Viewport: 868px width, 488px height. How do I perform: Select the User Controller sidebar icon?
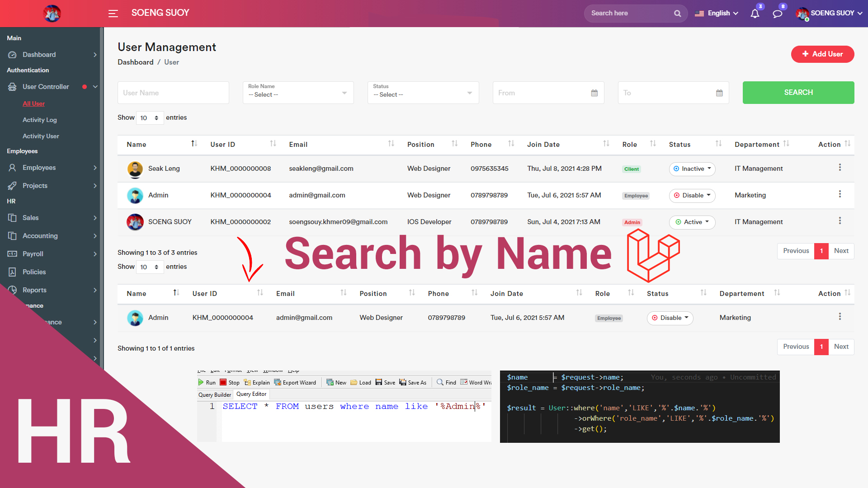(12, 87)
